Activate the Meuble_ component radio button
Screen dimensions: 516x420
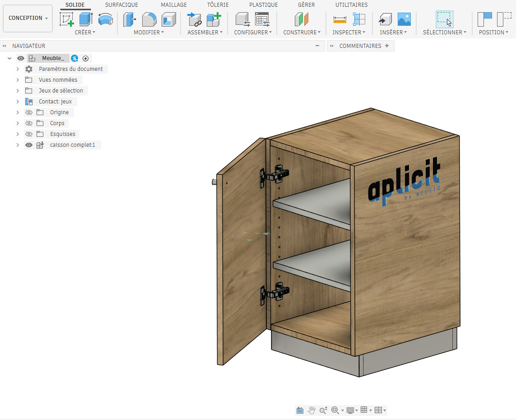(x=86, y=58)
